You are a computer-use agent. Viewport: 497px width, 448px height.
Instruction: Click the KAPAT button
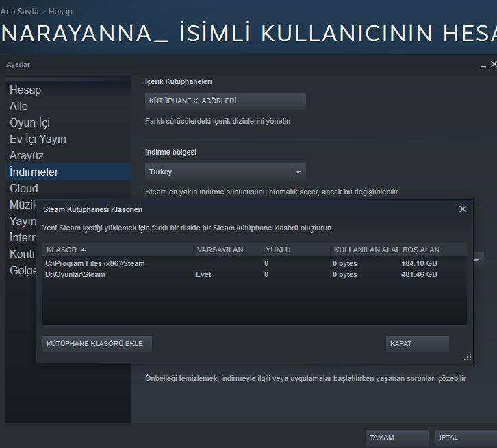tap(417, 344)
